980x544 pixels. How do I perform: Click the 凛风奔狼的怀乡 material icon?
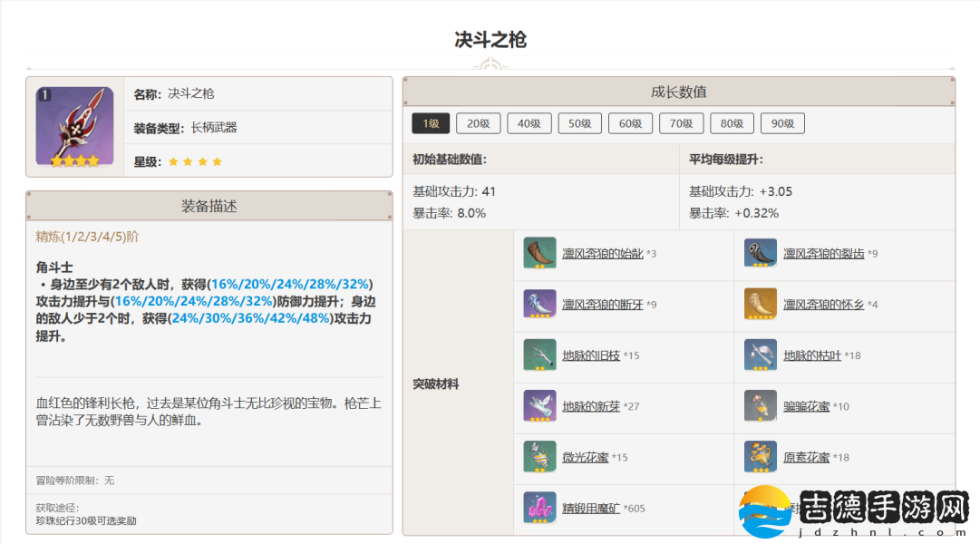click(x=760, y=304)
